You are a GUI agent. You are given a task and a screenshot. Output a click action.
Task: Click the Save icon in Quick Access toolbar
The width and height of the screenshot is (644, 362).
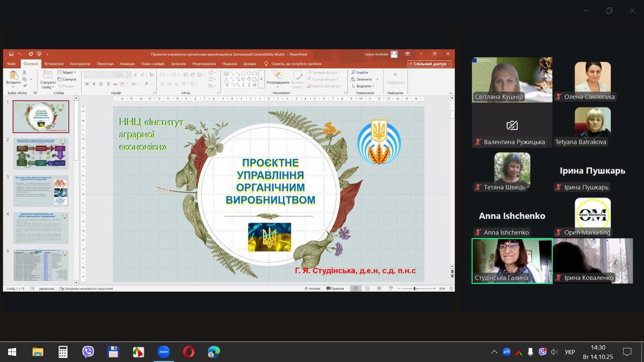pos(11,54)
